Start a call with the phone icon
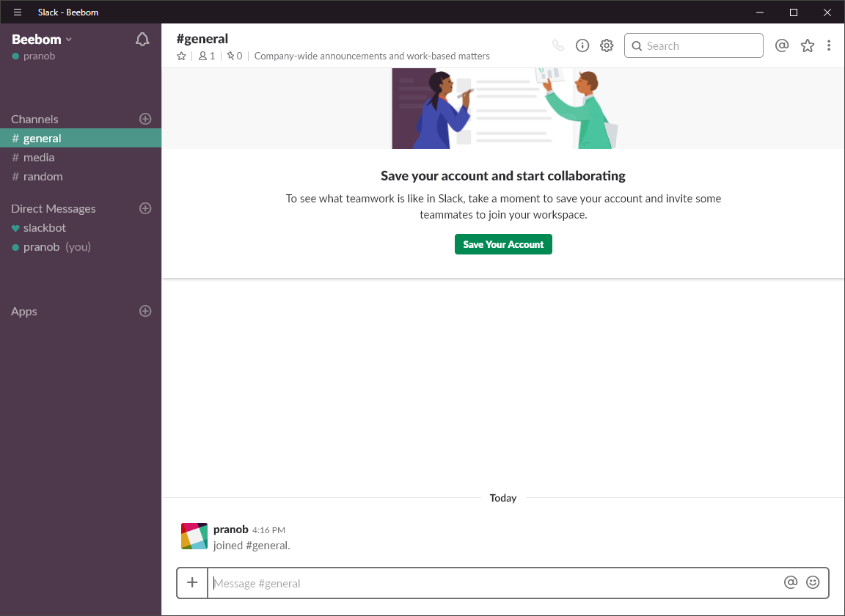 pyautogui.click(x=558, y=45)
